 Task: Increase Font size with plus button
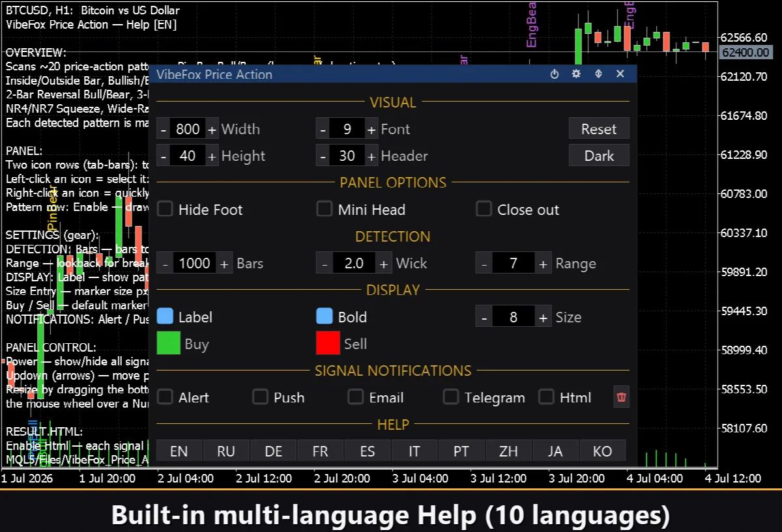[371, 129]
